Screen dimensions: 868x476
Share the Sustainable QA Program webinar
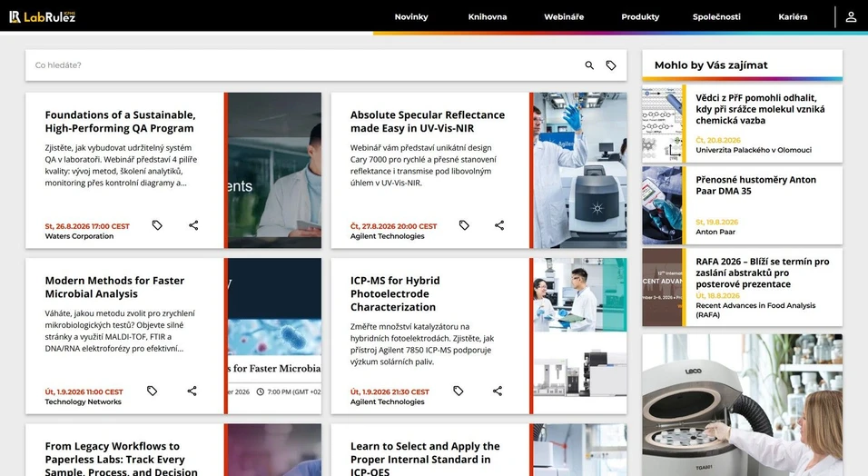point(193,225)
